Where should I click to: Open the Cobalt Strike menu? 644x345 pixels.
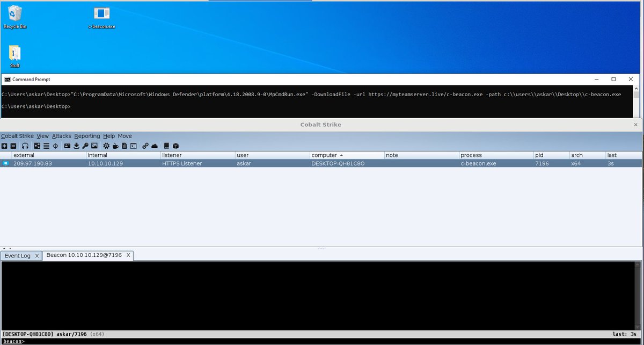click(x=18, y=136)
